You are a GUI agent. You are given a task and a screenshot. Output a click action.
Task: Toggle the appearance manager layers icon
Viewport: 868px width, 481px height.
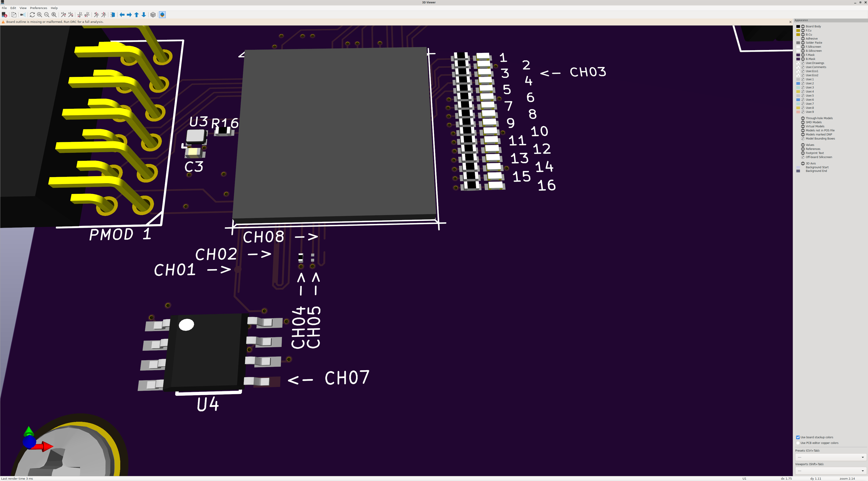[x=163, y=15]
